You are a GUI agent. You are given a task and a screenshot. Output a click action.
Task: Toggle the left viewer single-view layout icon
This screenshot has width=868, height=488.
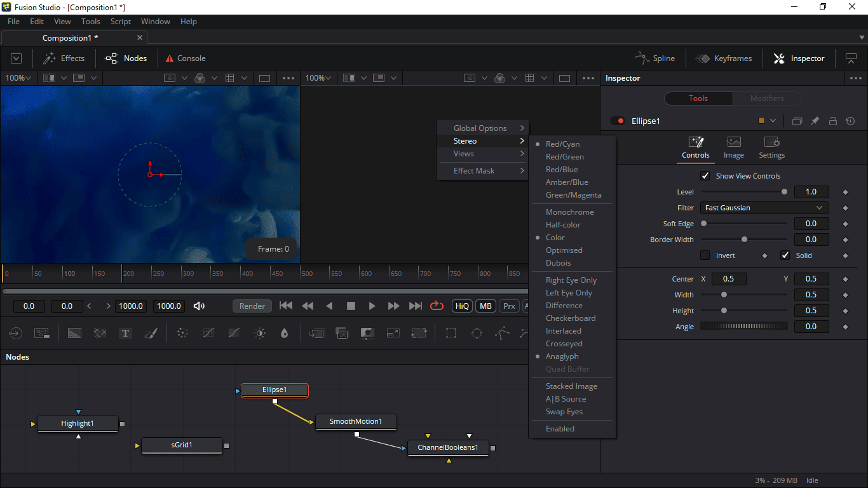tap(265, 78)
